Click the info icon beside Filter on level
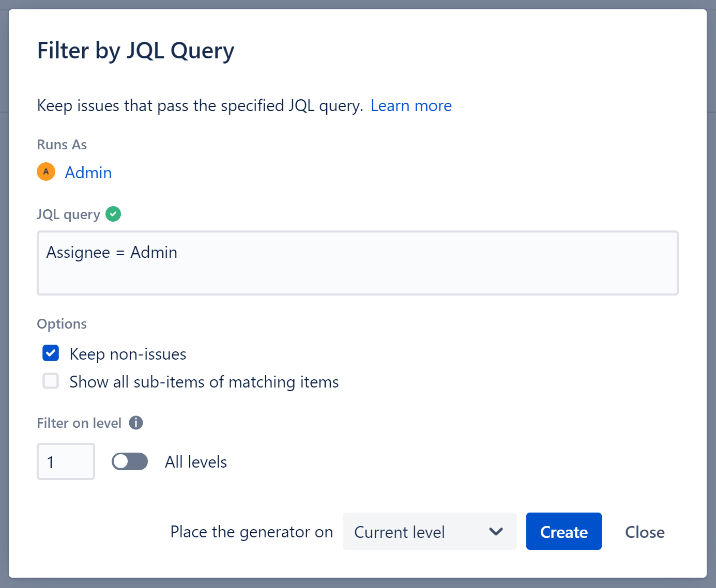The height and width of the screenshot is (588, 716). pos(136,423)
